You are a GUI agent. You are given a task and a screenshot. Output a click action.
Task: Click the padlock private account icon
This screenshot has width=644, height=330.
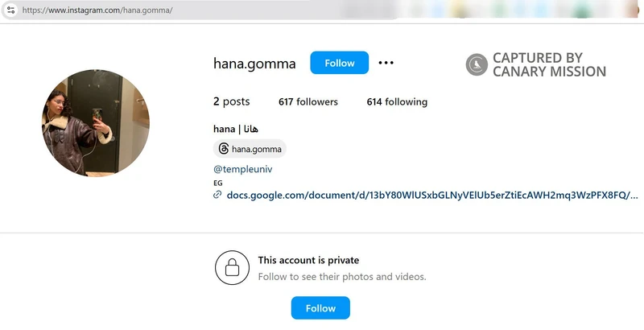[x=232, y=268]
